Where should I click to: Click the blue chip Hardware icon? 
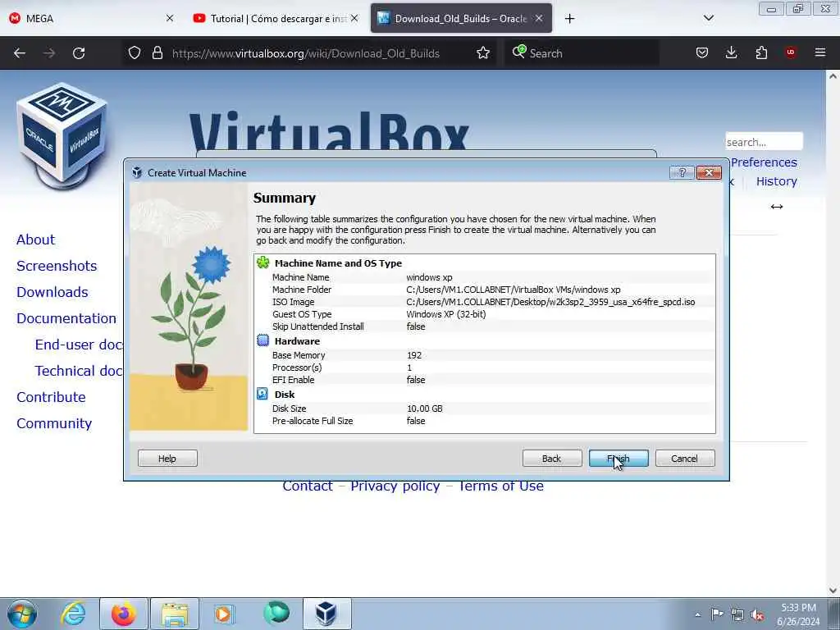[x=263, y=340]
